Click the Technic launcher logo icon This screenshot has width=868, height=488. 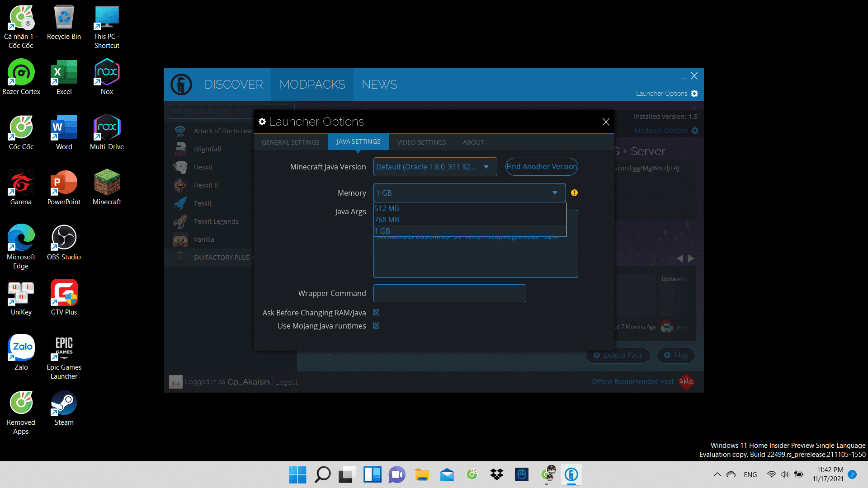181,84
